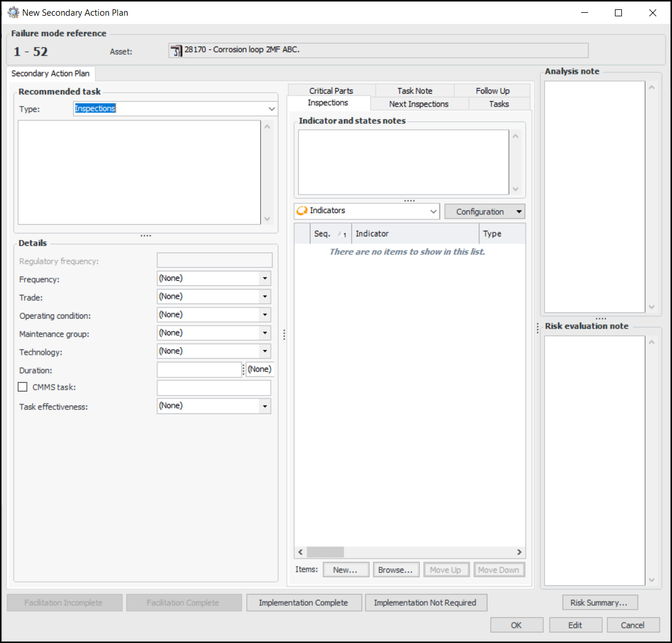Open the Frequency dropdown
The image size is (672, 643).
[x=265, y=278]
